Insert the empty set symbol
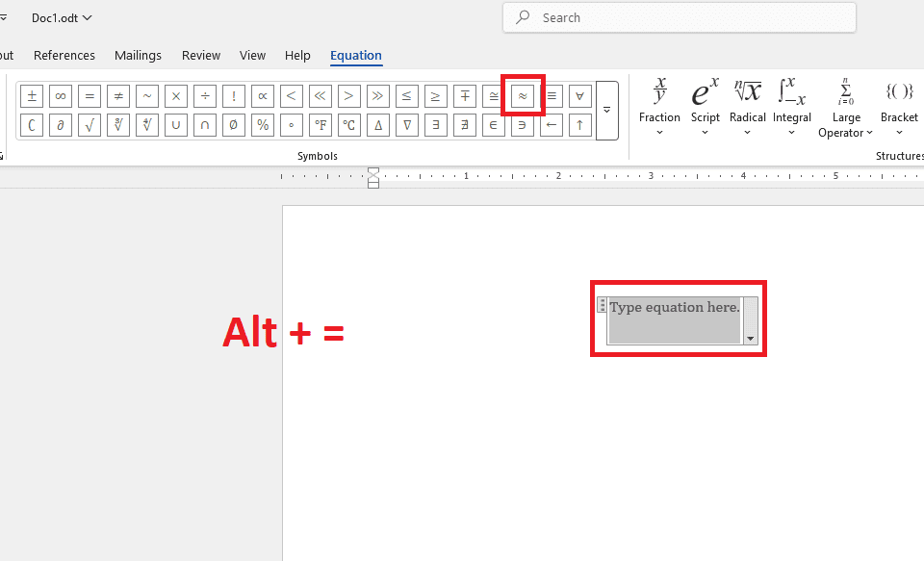Screen dimensions: 924x561 pos(234,125)
